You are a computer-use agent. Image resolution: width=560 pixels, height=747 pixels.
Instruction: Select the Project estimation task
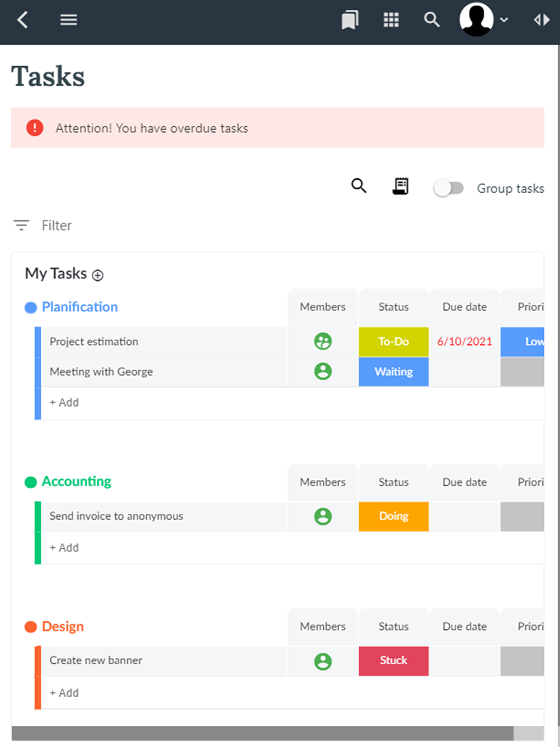click(x=164, y=342)
